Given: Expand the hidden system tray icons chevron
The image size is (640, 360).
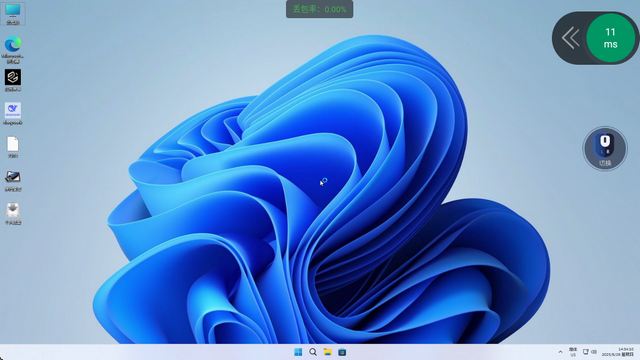Looking at the screenshot, I should pyautogui.click(x=560, y=352).
